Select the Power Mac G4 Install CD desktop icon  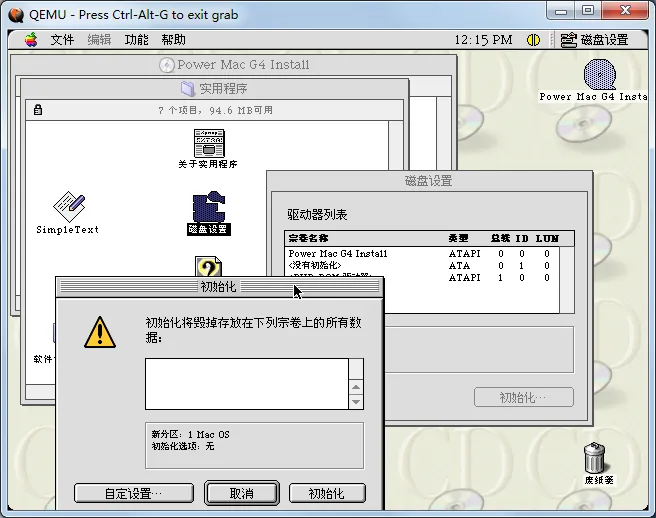tap(600, 74)
